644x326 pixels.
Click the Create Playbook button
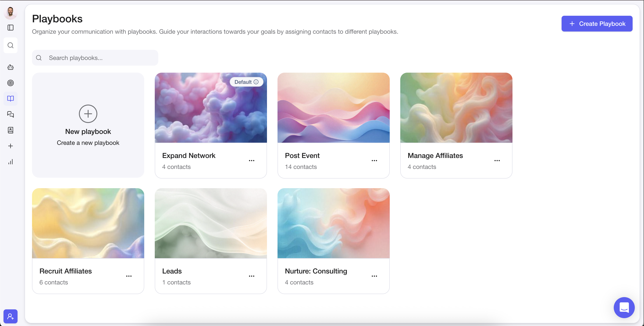click(597, 24)
